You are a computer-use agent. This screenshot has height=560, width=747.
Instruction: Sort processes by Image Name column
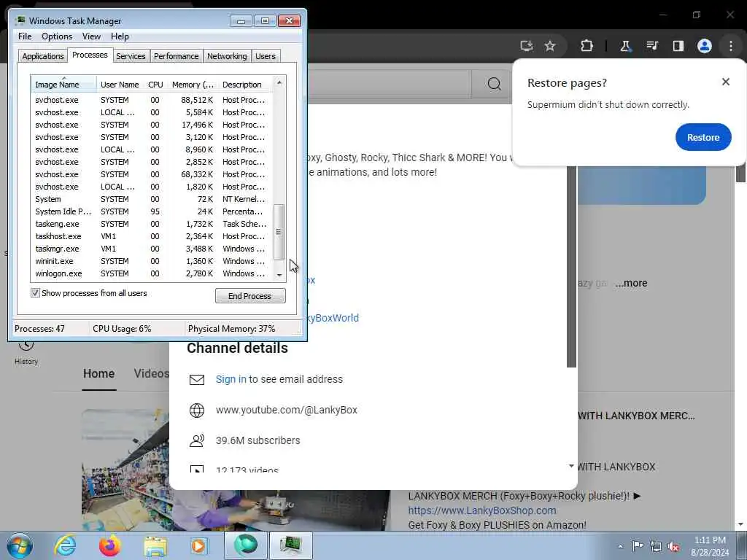(x=64, y=85)
